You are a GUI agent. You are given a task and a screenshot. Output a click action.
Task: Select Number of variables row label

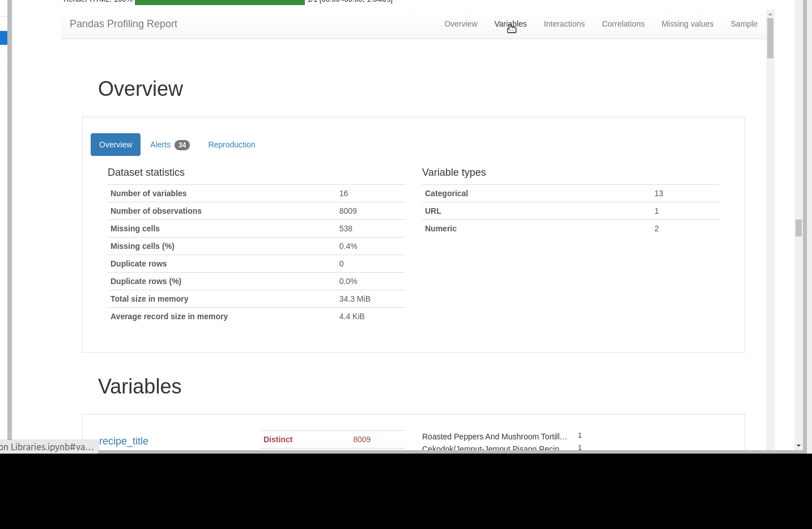click(148, 193)
